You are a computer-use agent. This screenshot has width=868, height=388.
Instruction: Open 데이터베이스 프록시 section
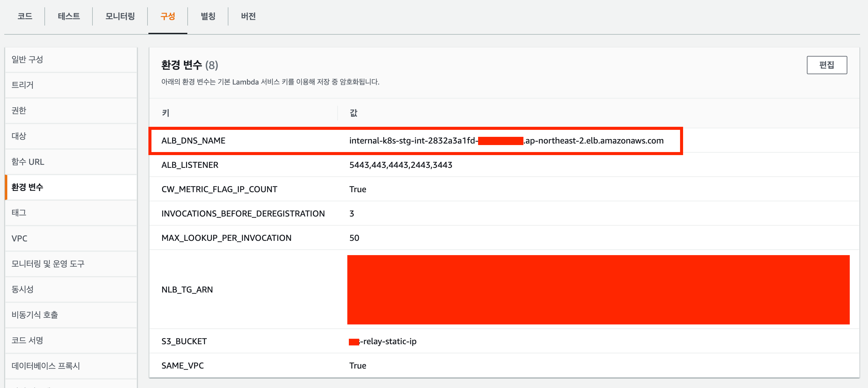[x=46, y=366]
